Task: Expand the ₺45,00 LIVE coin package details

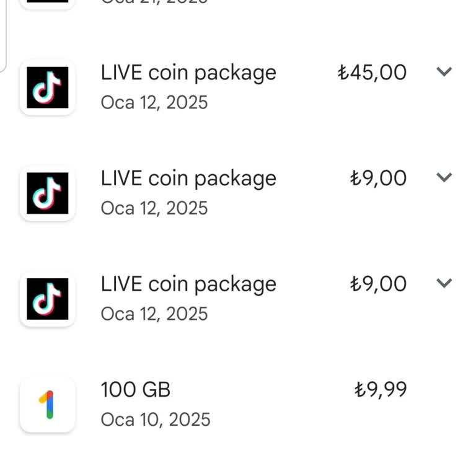Action: pos(444,72)
